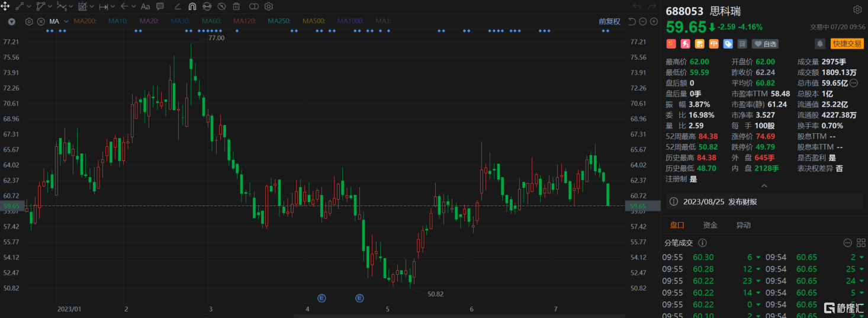Click the MA20 purple indicator label
The height and width of the screenshot is (318, 868).
tap(149, 22)
